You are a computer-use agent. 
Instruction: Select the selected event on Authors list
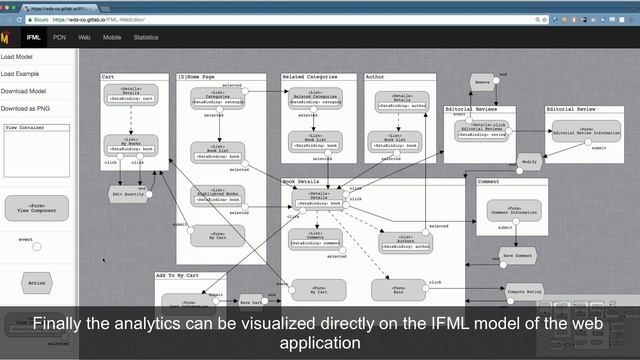click(426, 232)
